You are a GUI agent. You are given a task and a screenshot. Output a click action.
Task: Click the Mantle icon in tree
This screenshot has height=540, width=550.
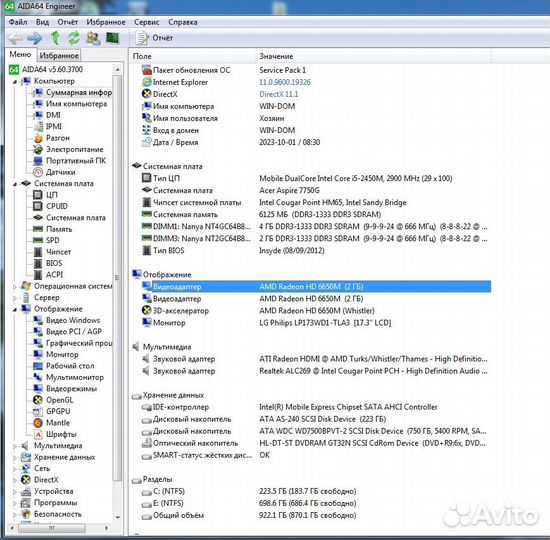38,423
